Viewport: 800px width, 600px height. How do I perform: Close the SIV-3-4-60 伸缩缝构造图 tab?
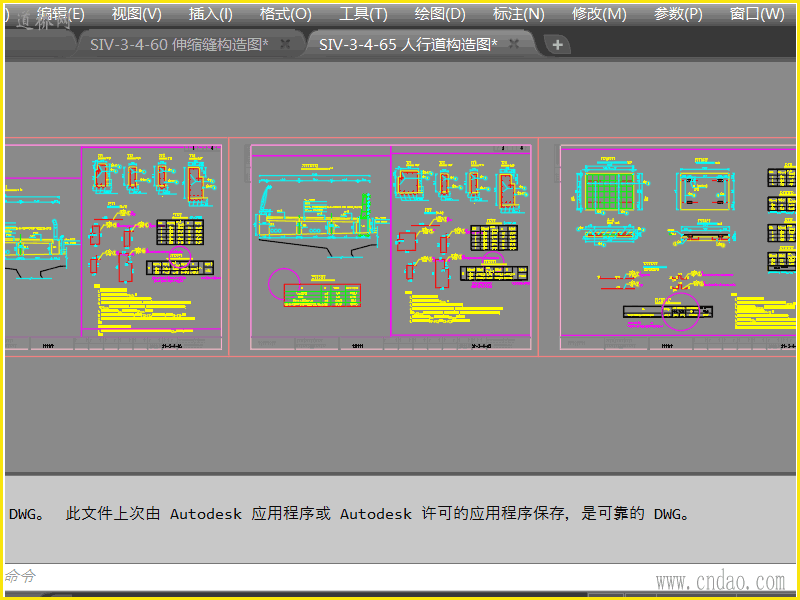[x=285, y=44]
